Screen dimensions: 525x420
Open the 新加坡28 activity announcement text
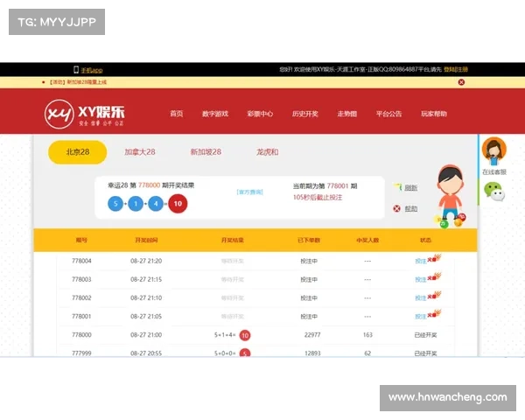click(78, 82)
